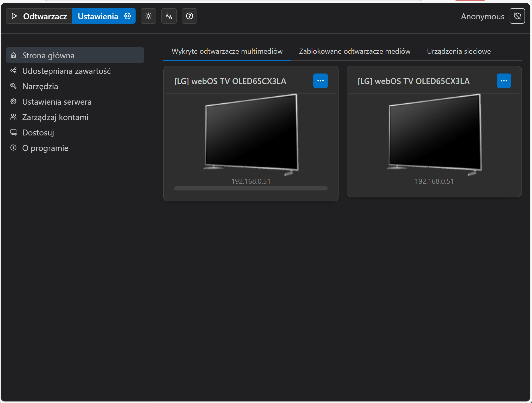532x403 pixels.
Task: Switch to the Odtwarzacz player view
Action: (x=39, y=16)
